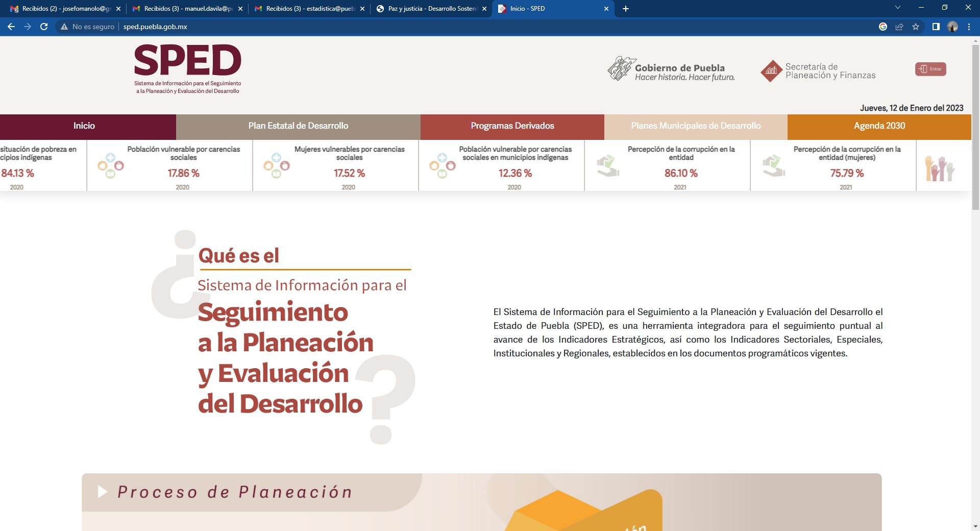Click the vertical page scrollbar thumb
Screen dimensions: 980x531
(975, 128)
